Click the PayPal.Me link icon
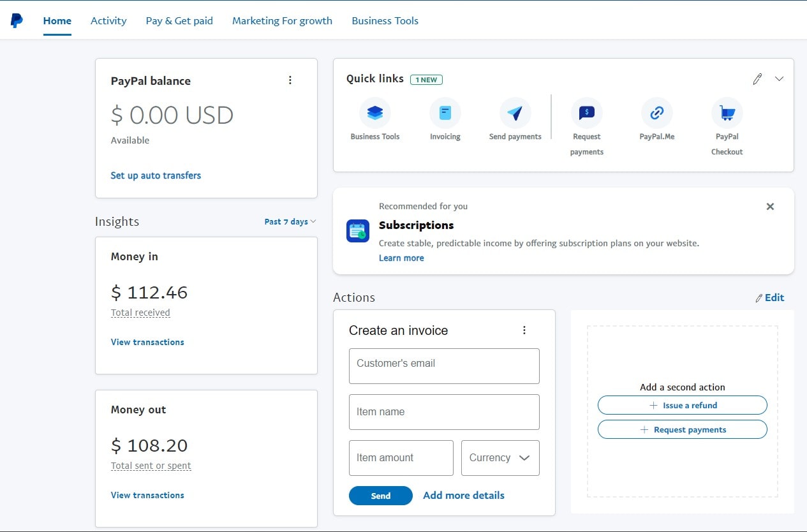Screen dimensions: 807x532 click(x=656, y=114)
